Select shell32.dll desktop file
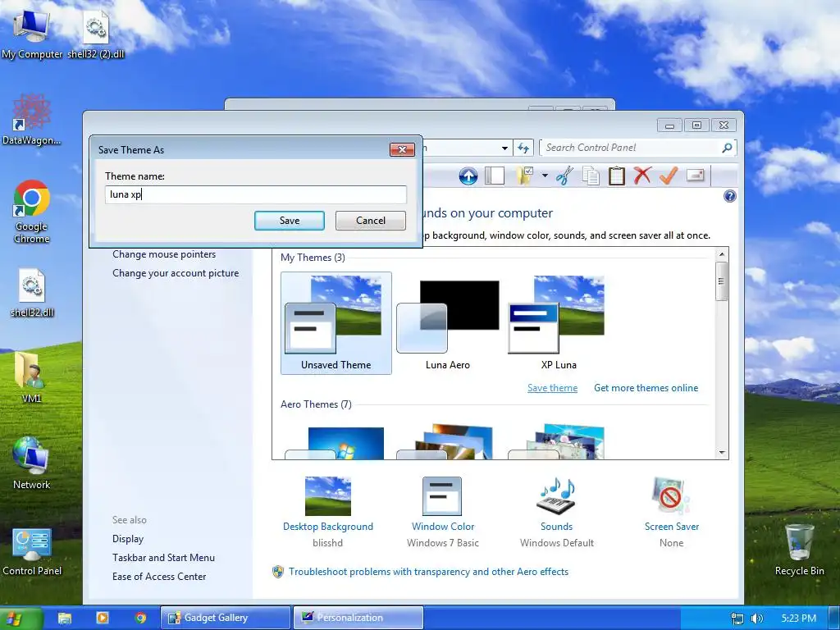The width and height of the screenshot is (840, 630). coord(32,293)
